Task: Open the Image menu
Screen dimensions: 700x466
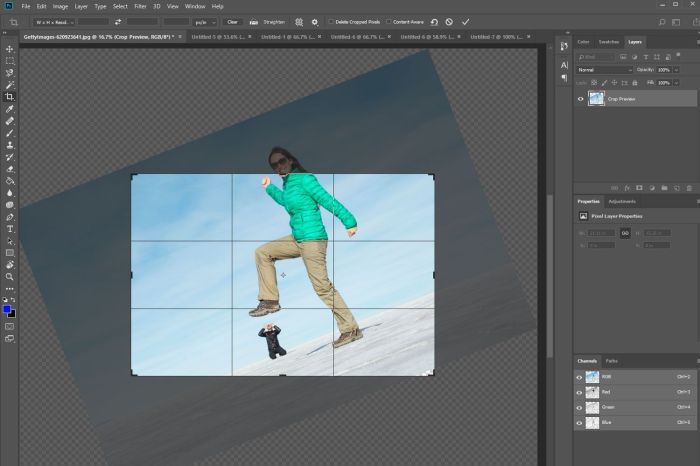Action: pyautogui.click(x=60, y=6)
